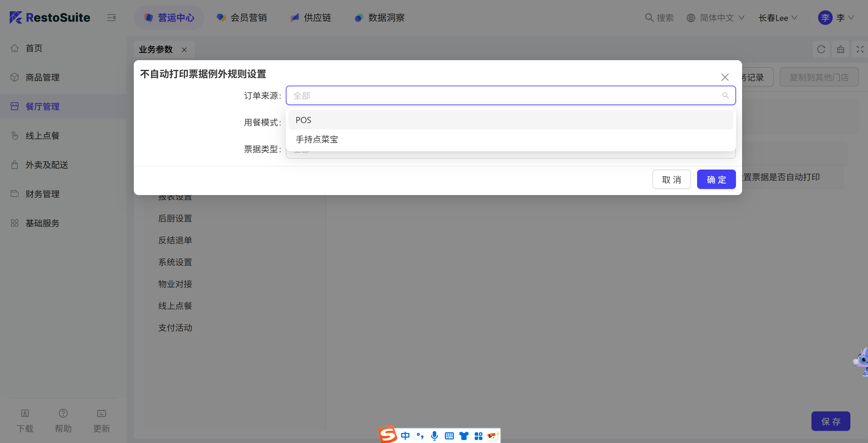Go to 商品管理 in sidebar

coord(43,77)
